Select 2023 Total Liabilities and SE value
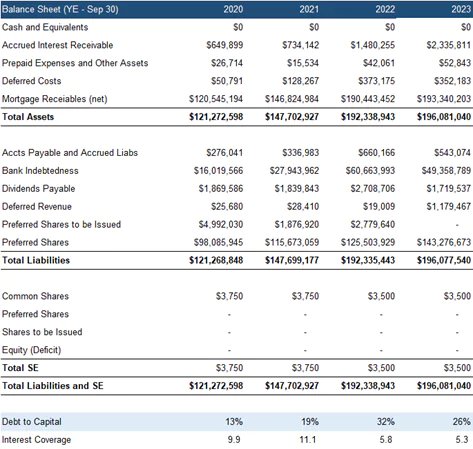The height and width of the screenshot is (449, 473). [x=444, y=386]
